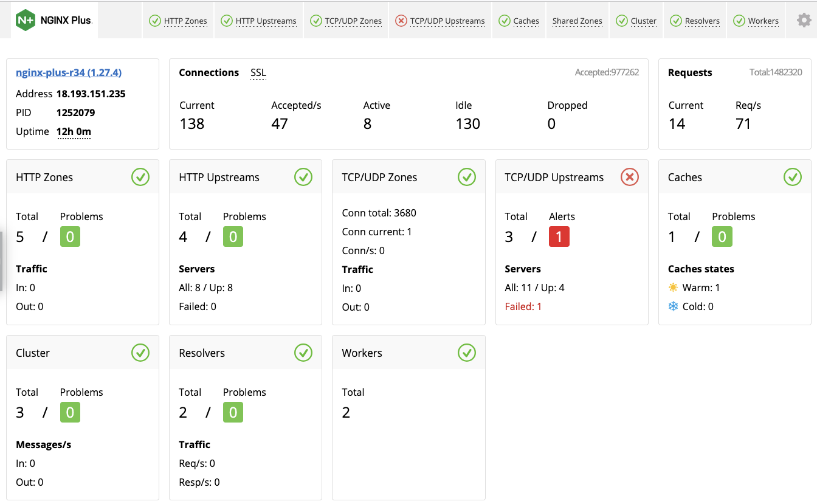
Task: Click green Problems badge in Caches card
Action: tap(722, 236)
